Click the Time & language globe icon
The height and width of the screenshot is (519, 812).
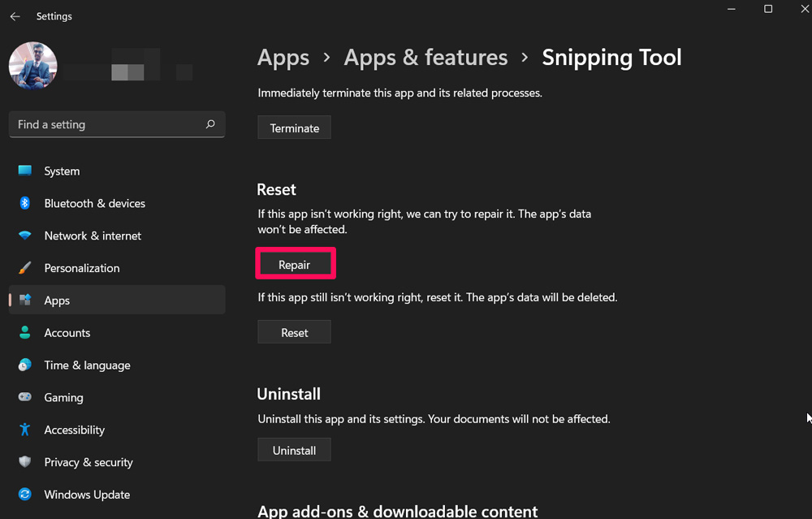pyautogui.click(x=25, y=365)
